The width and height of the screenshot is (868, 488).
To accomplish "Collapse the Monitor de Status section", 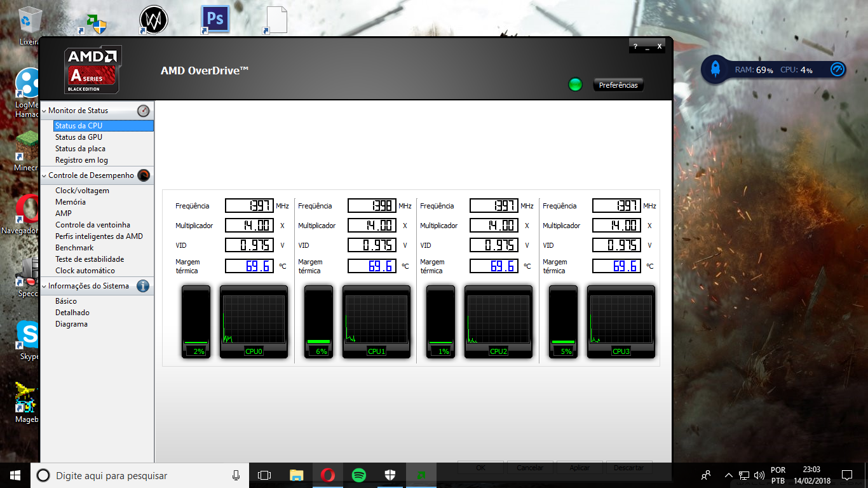I will [44, 111].
